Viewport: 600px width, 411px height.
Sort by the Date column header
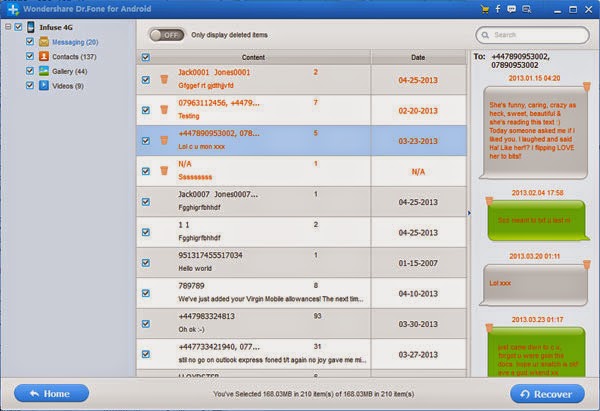pos(418,57)
